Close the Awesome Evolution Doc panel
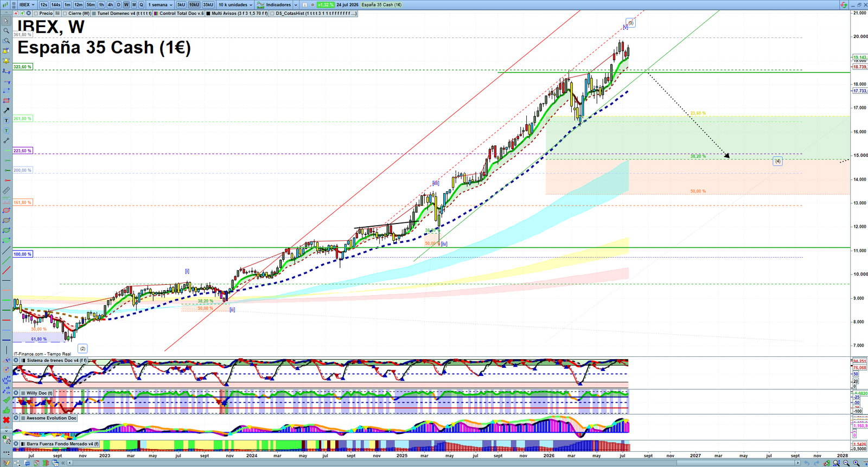 click(16, 418)
